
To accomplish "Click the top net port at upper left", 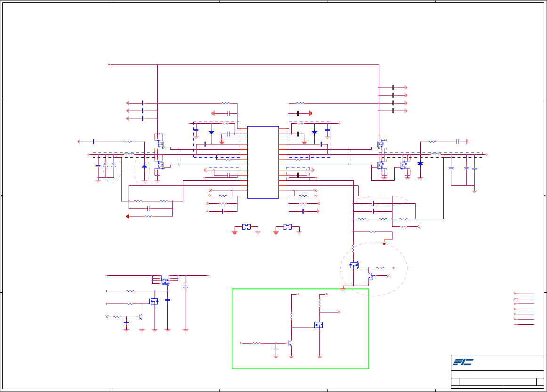I will 109,64.
